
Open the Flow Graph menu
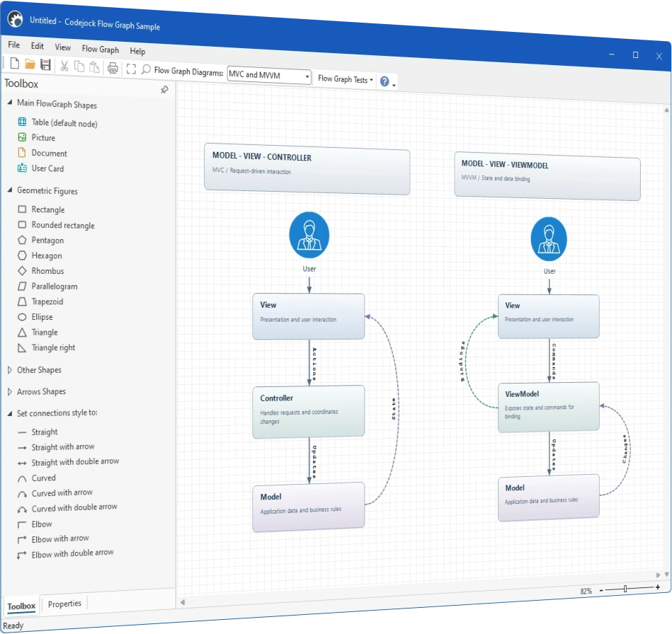click(x=101, y=50)
